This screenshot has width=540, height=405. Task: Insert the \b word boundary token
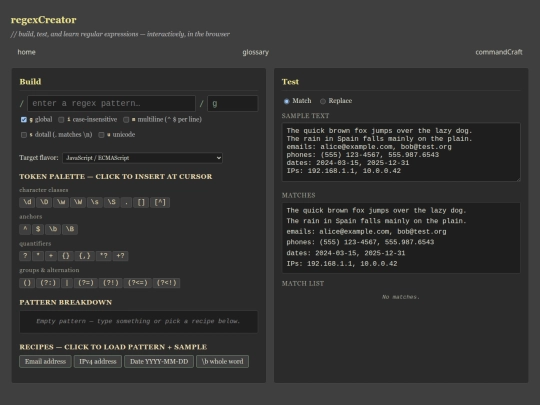point(53,229)
